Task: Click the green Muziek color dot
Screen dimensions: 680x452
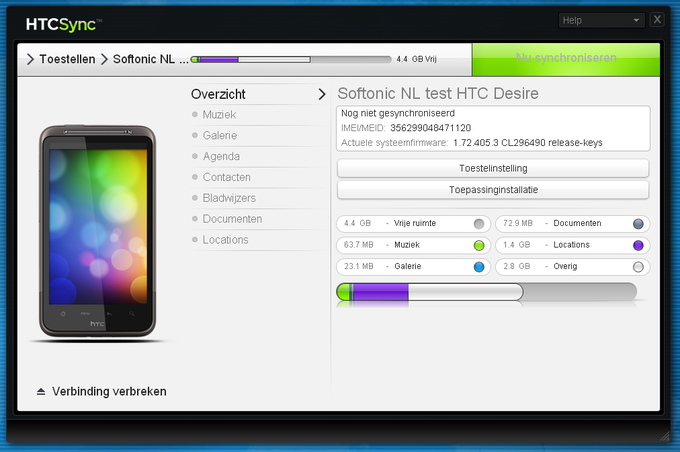Action: pyautogui.click(x=479, y=246)
